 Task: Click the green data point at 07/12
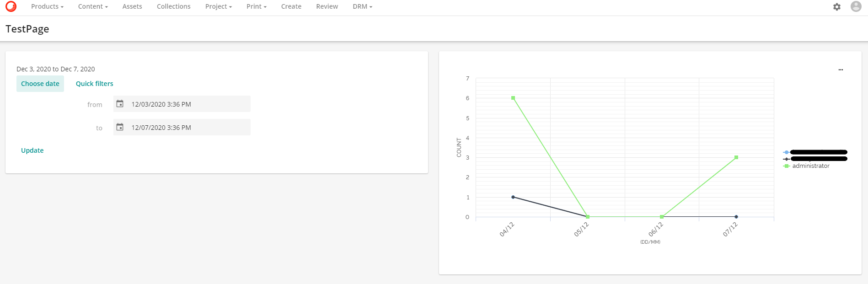click(x=736, y=157)
